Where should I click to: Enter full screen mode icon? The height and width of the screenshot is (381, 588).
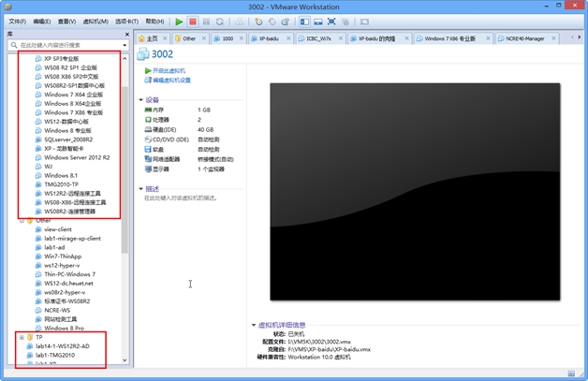click(x=331, y=22)
